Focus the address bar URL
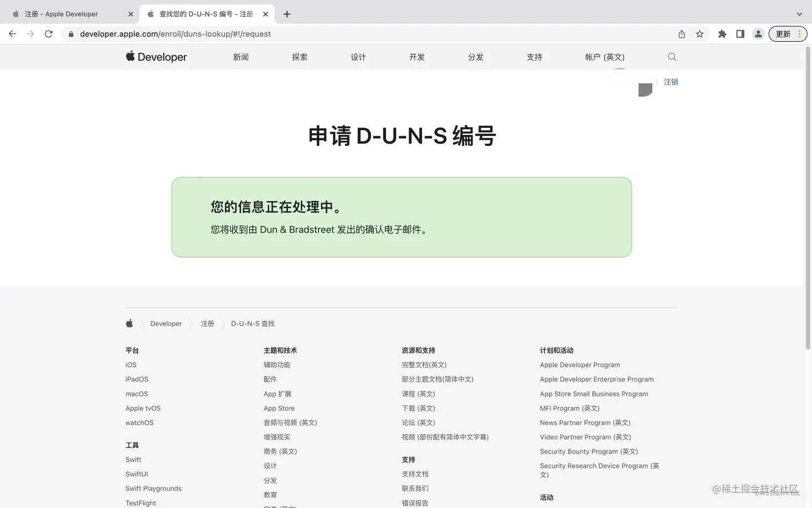Screen dimensions: 812x508 [175, 34]
